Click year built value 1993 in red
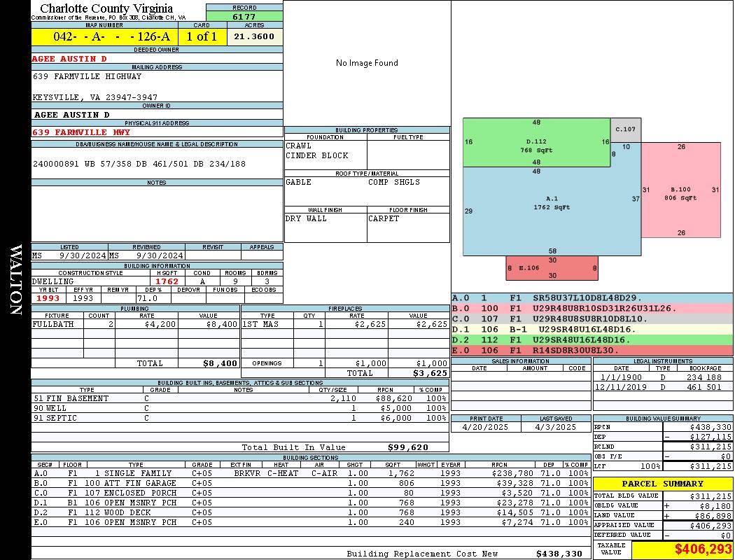Image resolution: width=735 pixels, height=560 pixels. coord(48,298)
